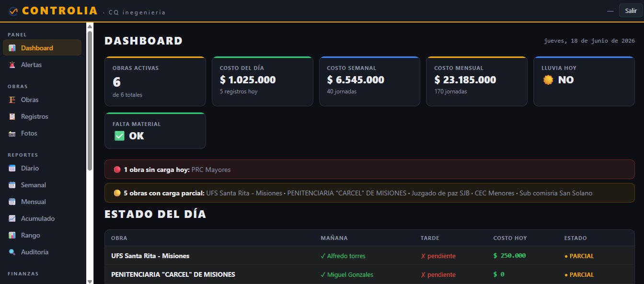644x284 pixels.
Task: Click the Registros clipboard icon
Action: click(x=12, y=116)
